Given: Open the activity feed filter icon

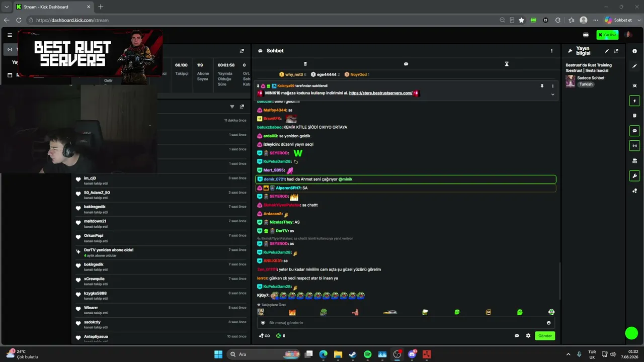Looking at the screenshot, I should pos(232,107).
